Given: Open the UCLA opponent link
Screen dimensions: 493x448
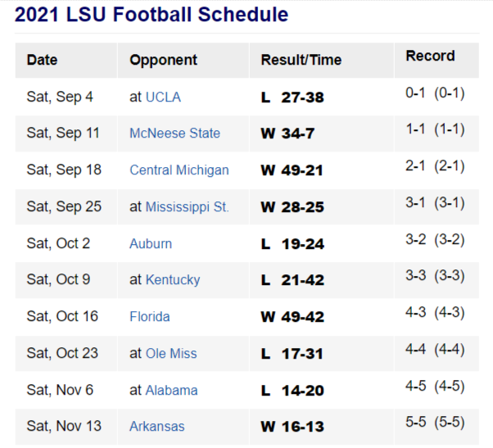Looking at the screenshot, I should tap(163, 97).
